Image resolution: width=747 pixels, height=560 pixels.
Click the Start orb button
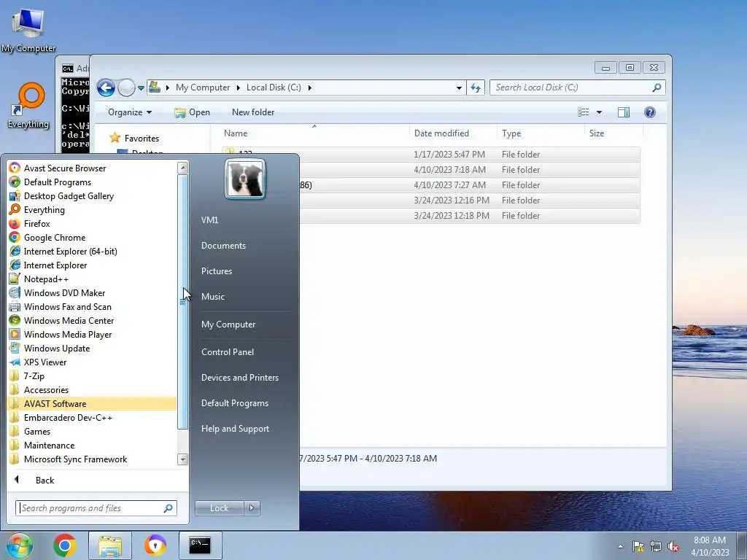(x=20, y=545)
